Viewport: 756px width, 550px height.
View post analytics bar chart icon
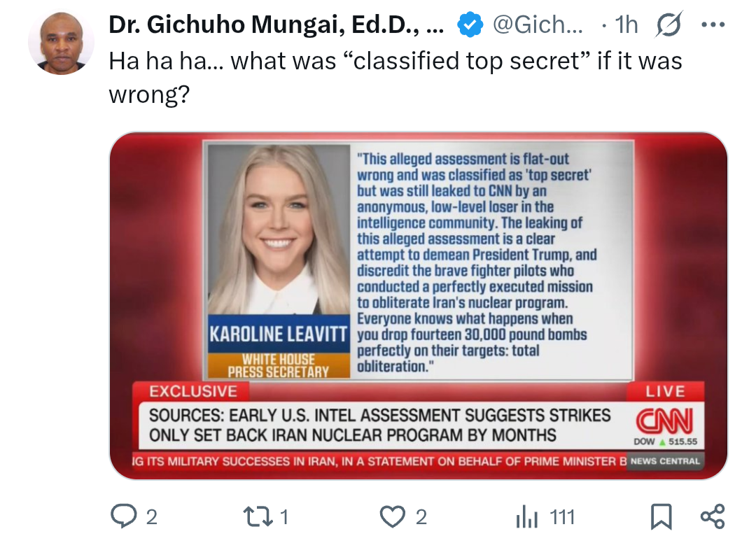pos(526,516)
